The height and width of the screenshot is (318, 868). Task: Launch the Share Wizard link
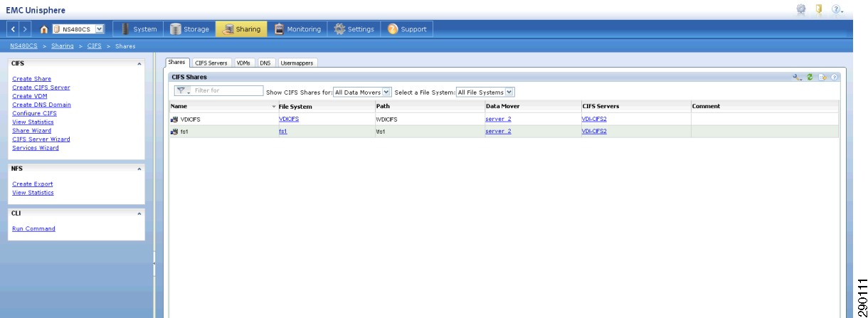pyautogui.click(x=31, y=130)
